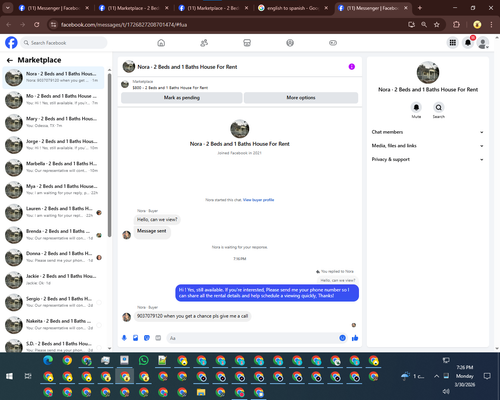Click the listing thumbnail in right panel
This screenshot has width=500, height=400.
(x=428, y=72)
